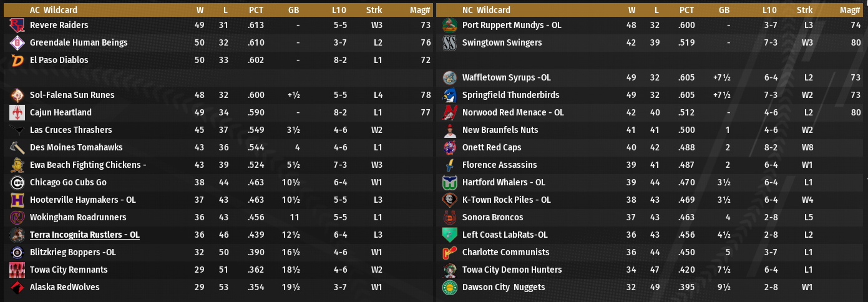Sort AC Wildcard table by PCT column
The width and height of the screenshot is (868, 302).
tap(256, 10)
